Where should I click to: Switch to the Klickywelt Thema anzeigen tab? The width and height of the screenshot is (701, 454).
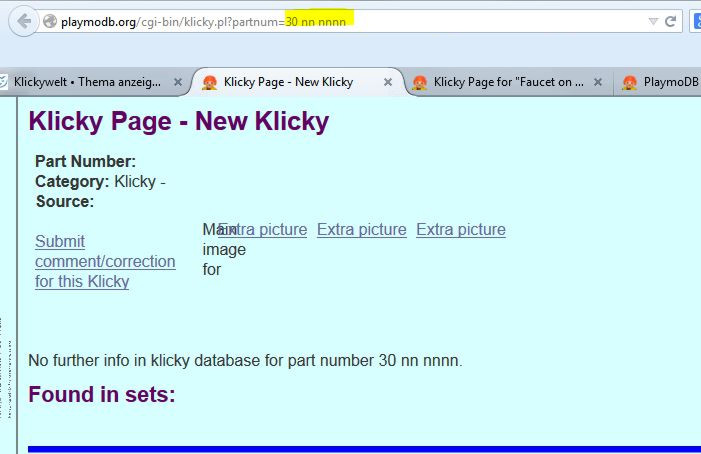point(85,82)
